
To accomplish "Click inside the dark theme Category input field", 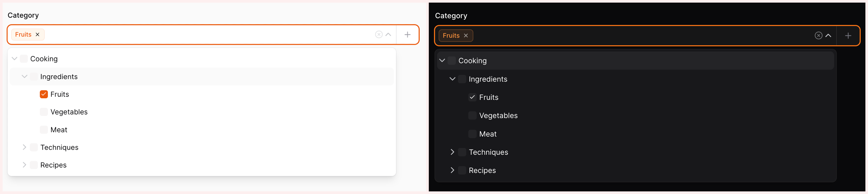I will [640, 36].
